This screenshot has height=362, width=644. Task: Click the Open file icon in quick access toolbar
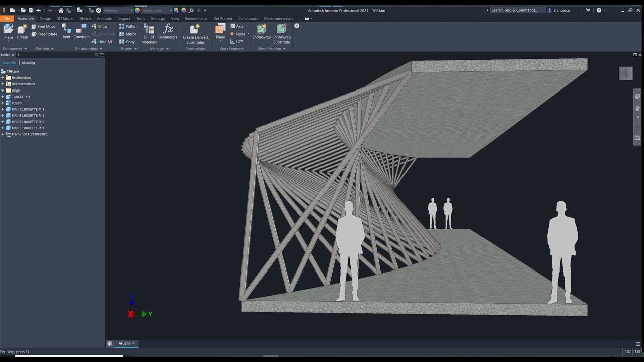coord(23,10)
